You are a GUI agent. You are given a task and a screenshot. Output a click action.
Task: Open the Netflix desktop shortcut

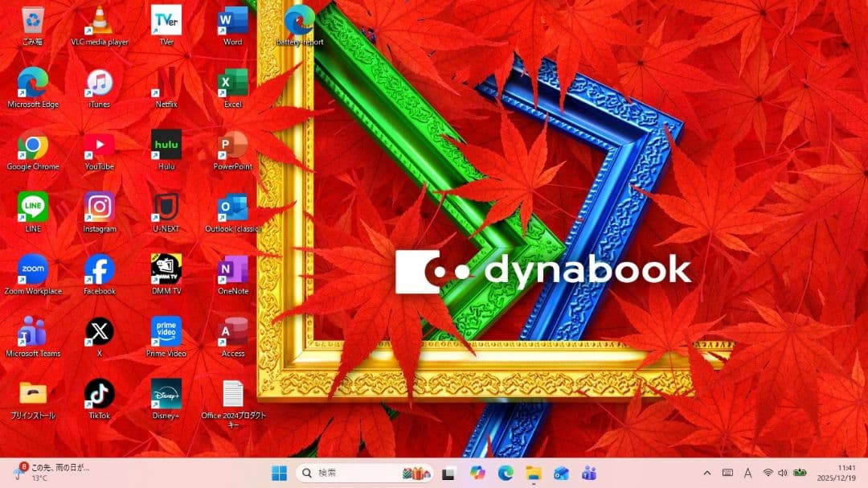tap(166, 88)
